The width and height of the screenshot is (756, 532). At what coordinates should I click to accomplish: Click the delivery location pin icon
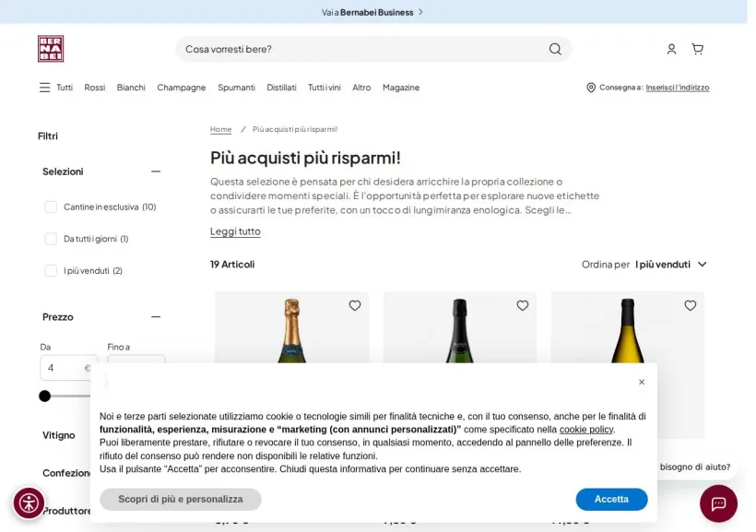pyautogui.click(x=591, y=88)
